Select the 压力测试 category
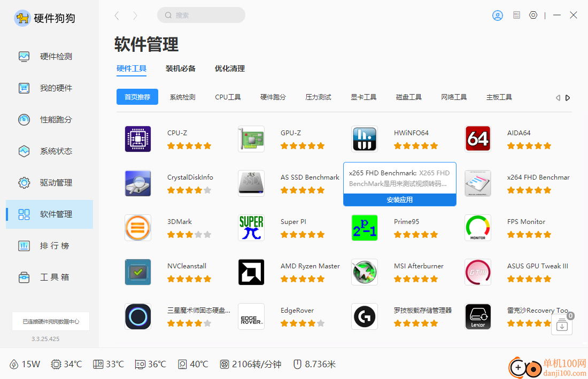This screenshot has width=588, height=379. coord(319,97)
